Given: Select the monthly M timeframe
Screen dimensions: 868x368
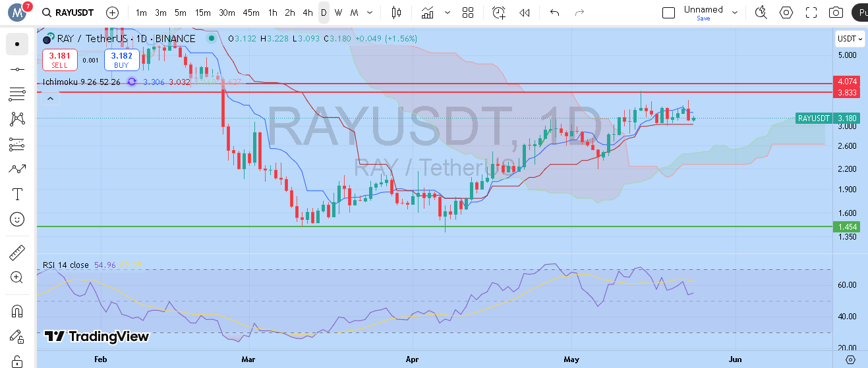Looking at the screenshot, I should (x=354, y=13).
